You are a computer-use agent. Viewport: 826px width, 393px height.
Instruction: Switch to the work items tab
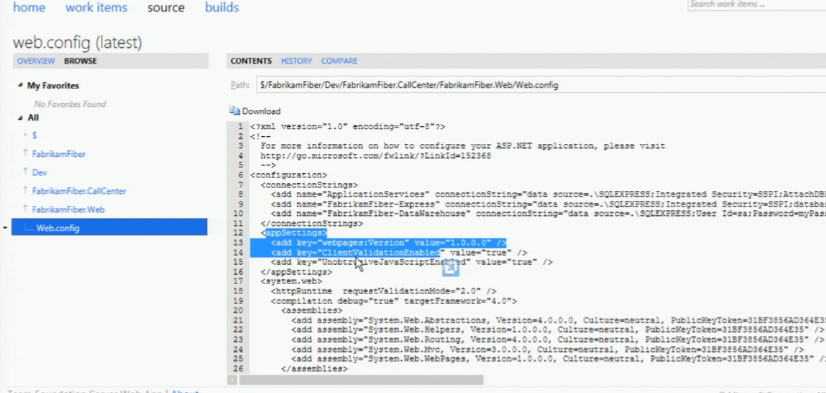(x=96, y=7)
